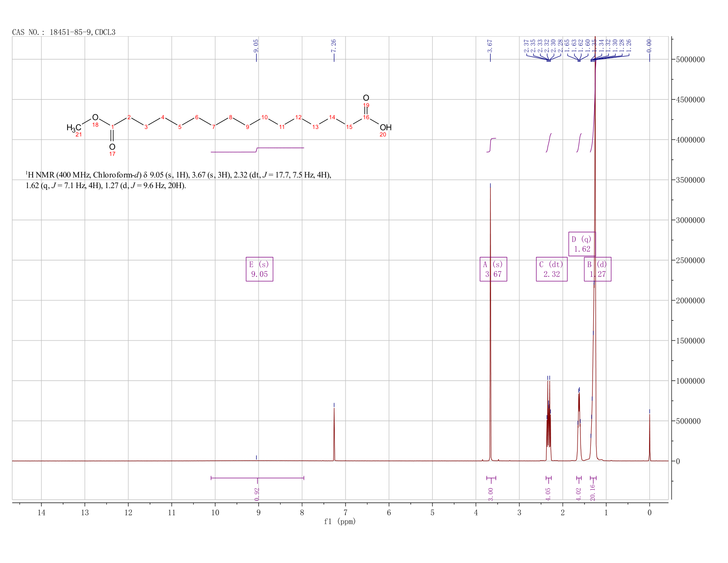This screenshot has height=563, width=728.
Task: Select the A (s) 3.67 multiplet box
Action: pyautogui.click(x=493, y=269)
